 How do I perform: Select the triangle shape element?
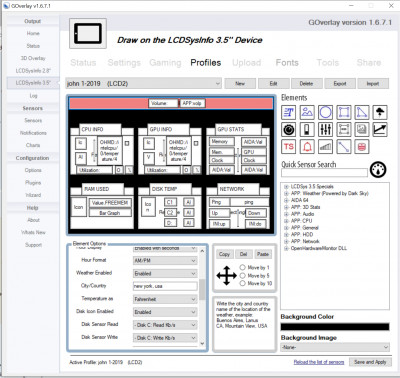(362, 113)
